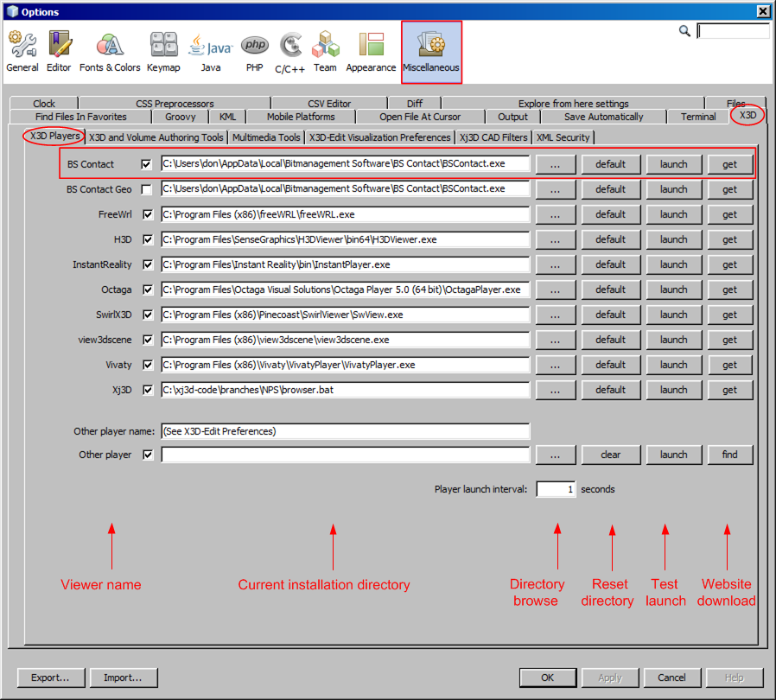This screenshot has width=776, height=700.
Task: Cancel the Options dialog
Action: [x=671, y=678]
